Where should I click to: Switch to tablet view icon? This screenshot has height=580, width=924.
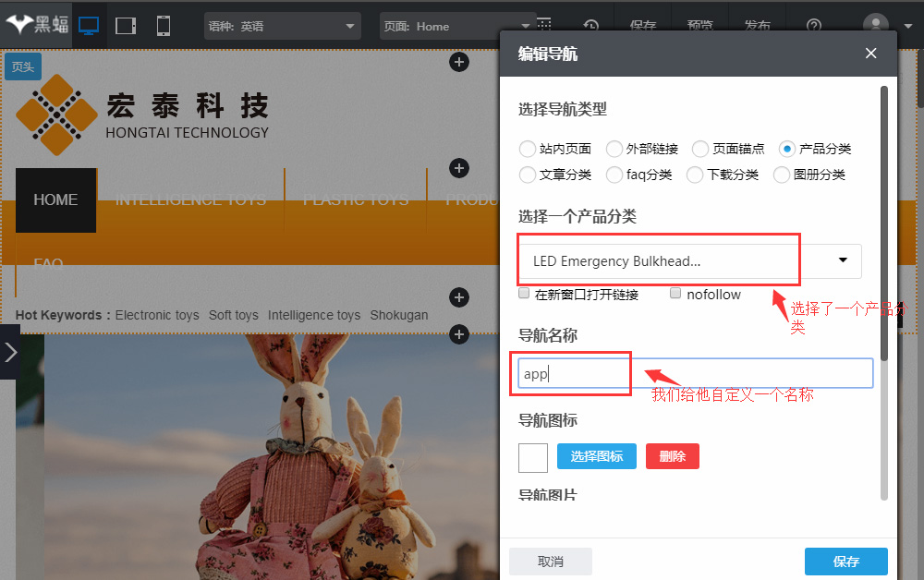point(126,26)
